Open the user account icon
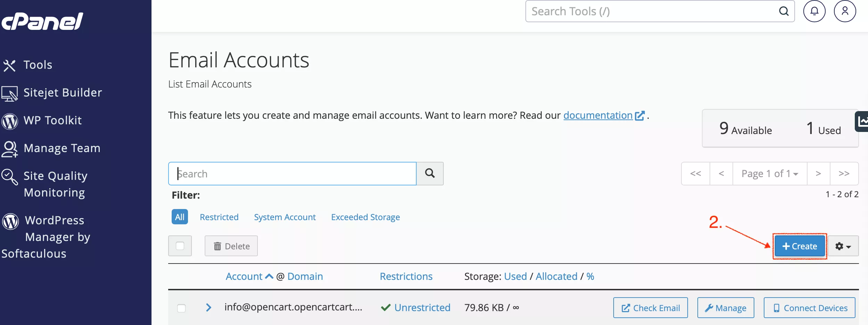Viewport: 868px width, 325px height. click(x=845, y=11)
